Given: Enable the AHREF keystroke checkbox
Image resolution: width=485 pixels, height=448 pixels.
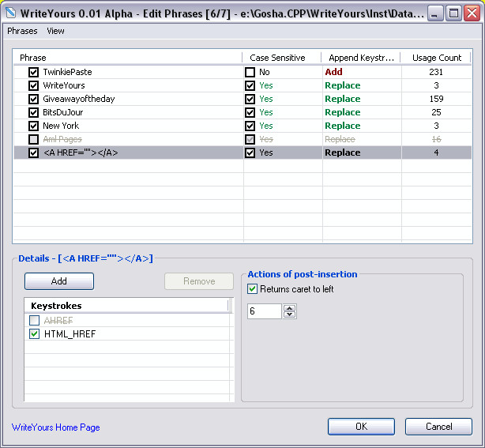Looking at the screenshot, I should 34,320.
